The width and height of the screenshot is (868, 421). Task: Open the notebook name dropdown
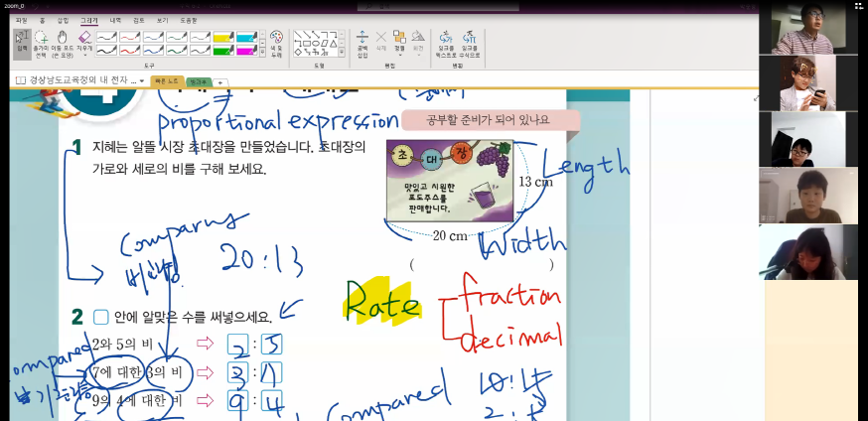tap(142, 80)
